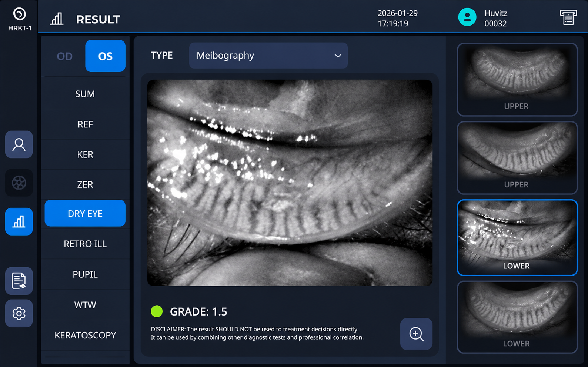Open the KERATOSCOPY tab
The width and height of the screenshot is (588, 367).
point(85,335)
